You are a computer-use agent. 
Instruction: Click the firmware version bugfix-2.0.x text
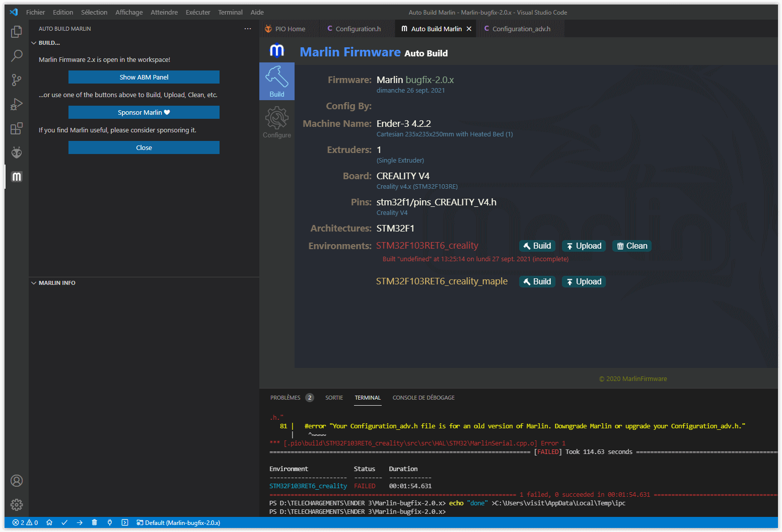point(430,80)
